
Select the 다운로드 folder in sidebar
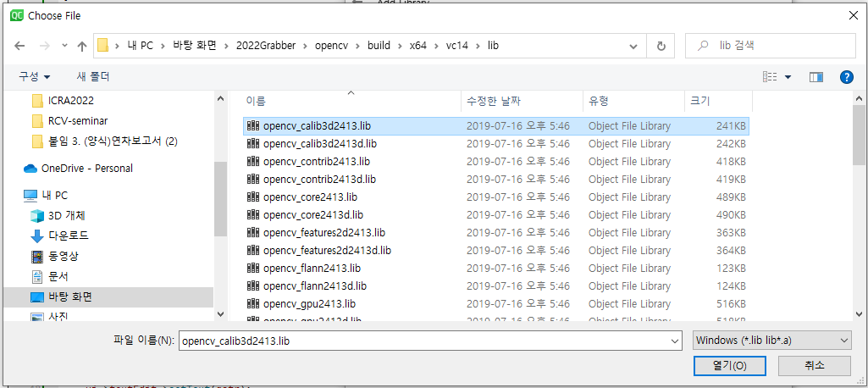click(x=68, y=236)
